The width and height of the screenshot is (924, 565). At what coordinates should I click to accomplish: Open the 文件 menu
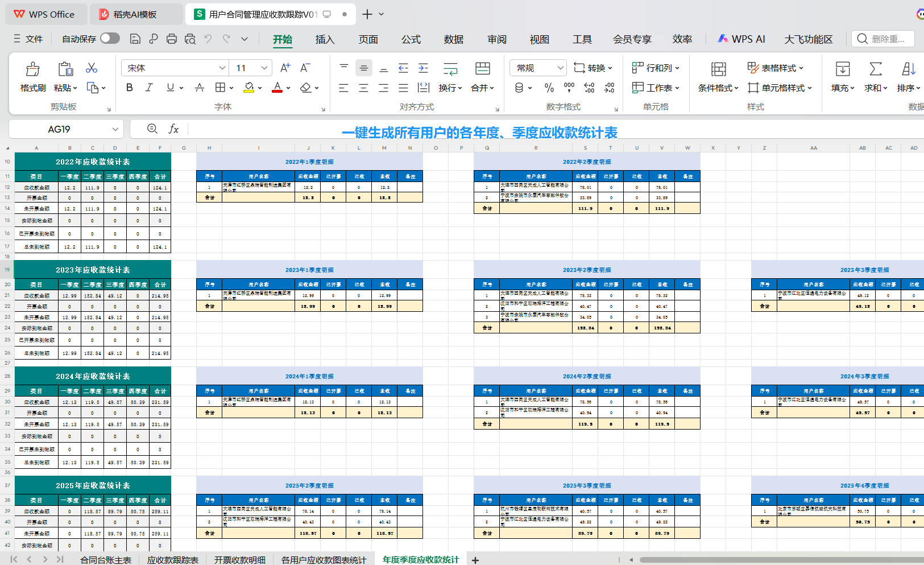click(x=28, y=39)
